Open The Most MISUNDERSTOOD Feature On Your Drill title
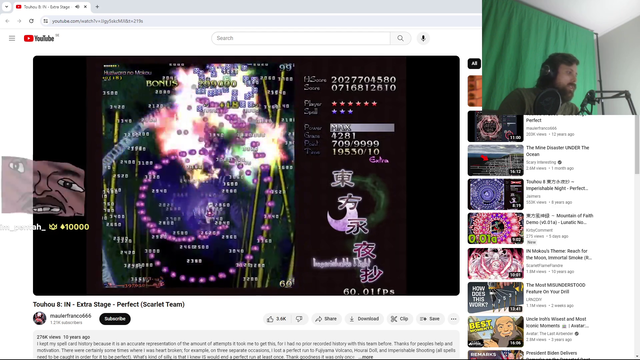This screenshot has width=640, height=360. [x=556, y=288]
